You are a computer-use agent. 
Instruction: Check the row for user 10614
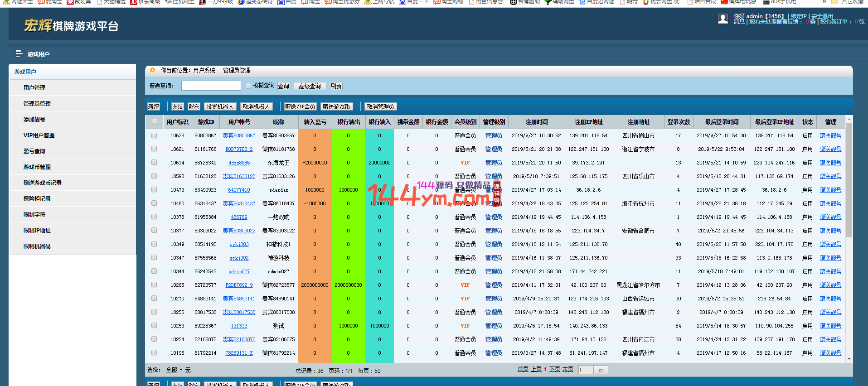tap(154, 163)
